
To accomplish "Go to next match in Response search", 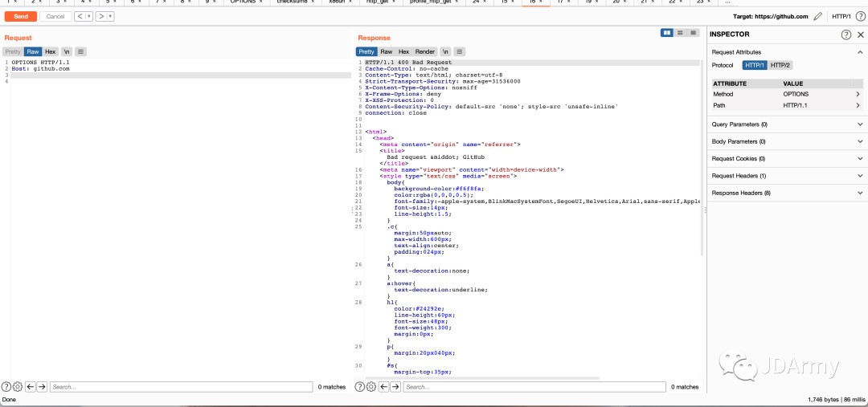I will pyautogui.click(x=395, y=387).
